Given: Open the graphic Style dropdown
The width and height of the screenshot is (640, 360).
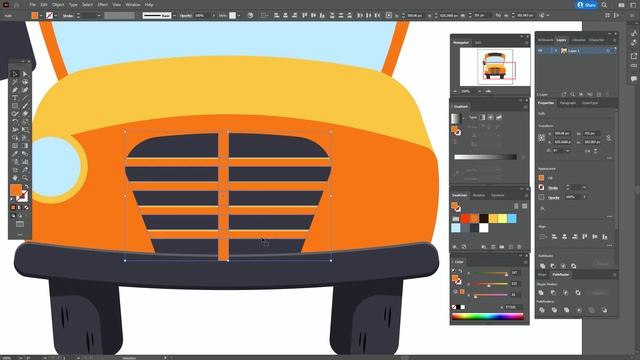Looking at the screenshot, I should pyautogui.click(x=239, y=16).
